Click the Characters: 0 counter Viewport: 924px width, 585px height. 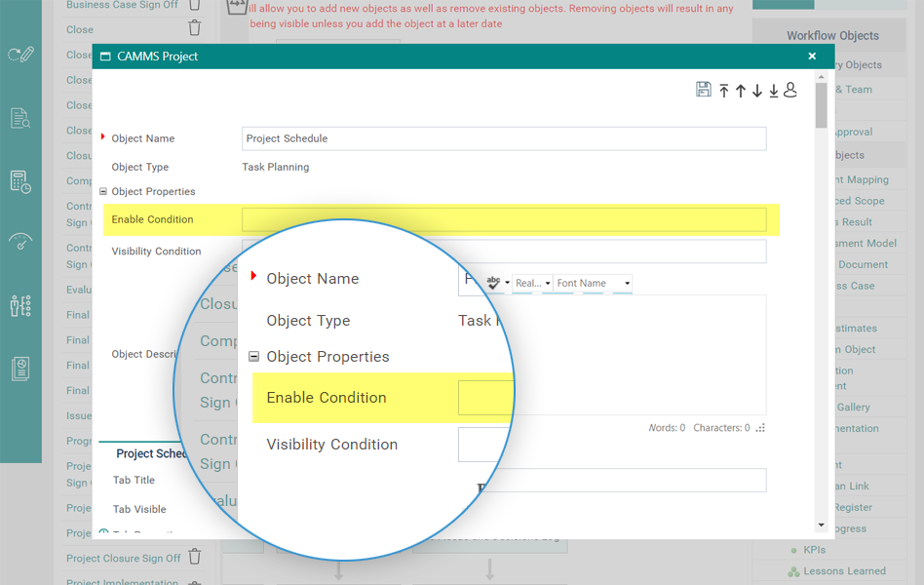pyautogui.click(x=721, y=428)
